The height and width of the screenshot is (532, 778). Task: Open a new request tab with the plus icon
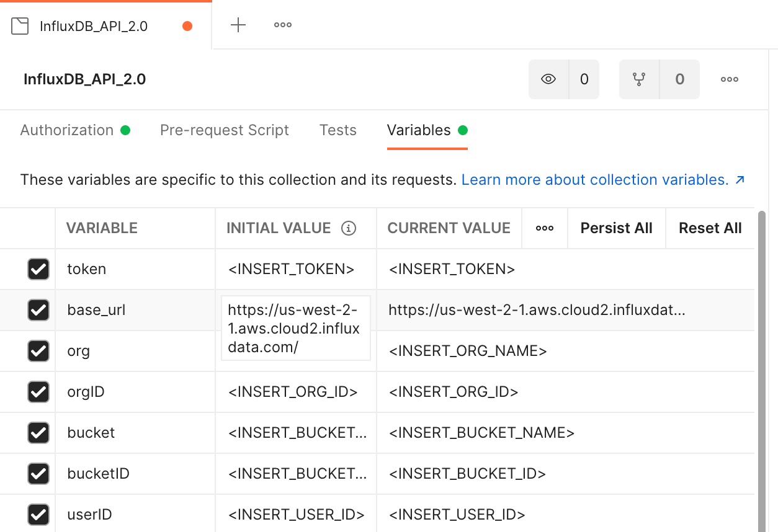tap(238, 25)
